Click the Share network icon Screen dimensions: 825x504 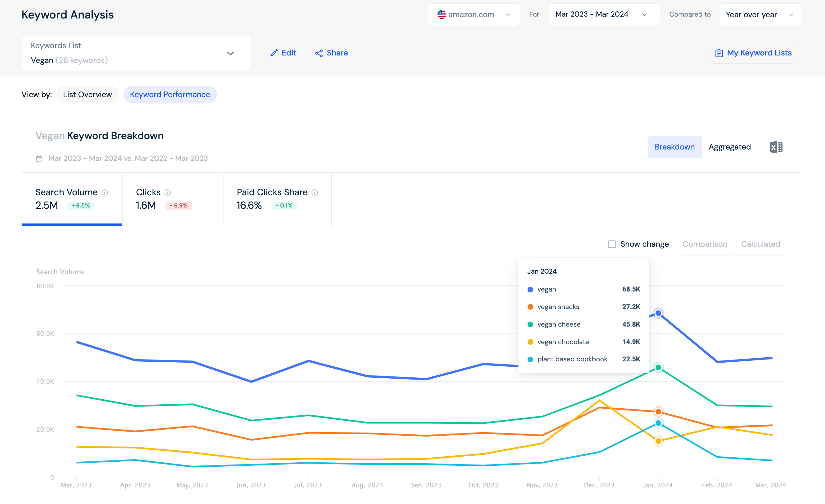[x=319, y=53]
